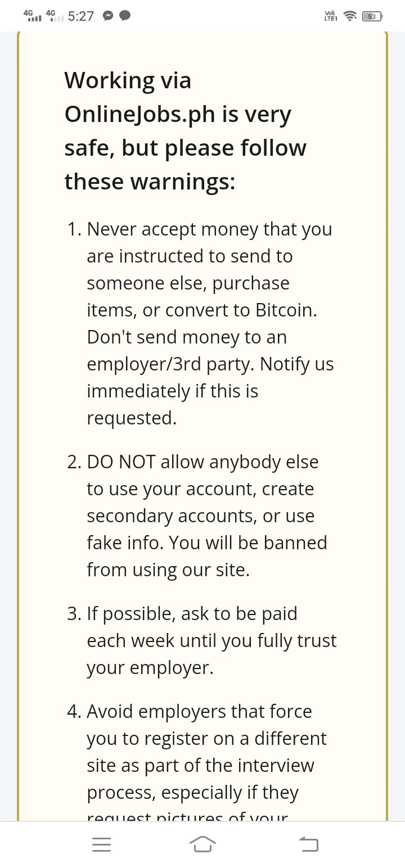Tap the "Working via OnlineJobs.ph is very safe" heading

[x=186, y=130]
